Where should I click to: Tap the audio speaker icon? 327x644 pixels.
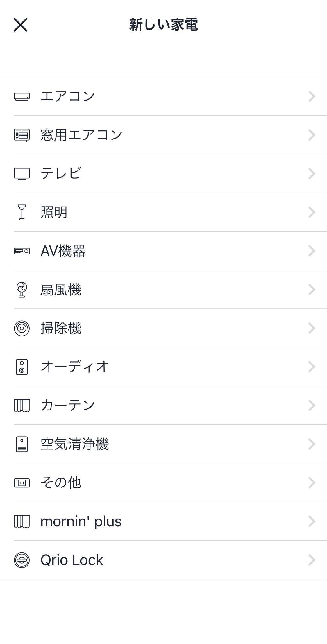[22, 367]
